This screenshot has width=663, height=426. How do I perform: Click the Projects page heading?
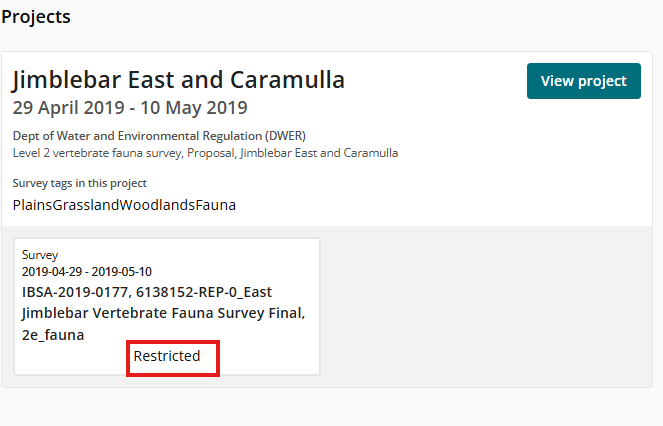coord(36,17)
